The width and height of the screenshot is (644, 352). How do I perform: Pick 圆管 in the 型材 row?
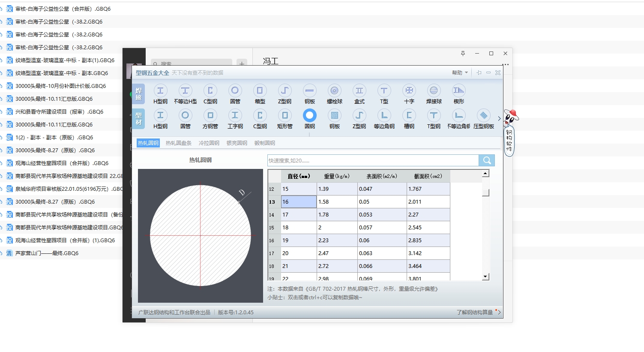pos(185,119)
